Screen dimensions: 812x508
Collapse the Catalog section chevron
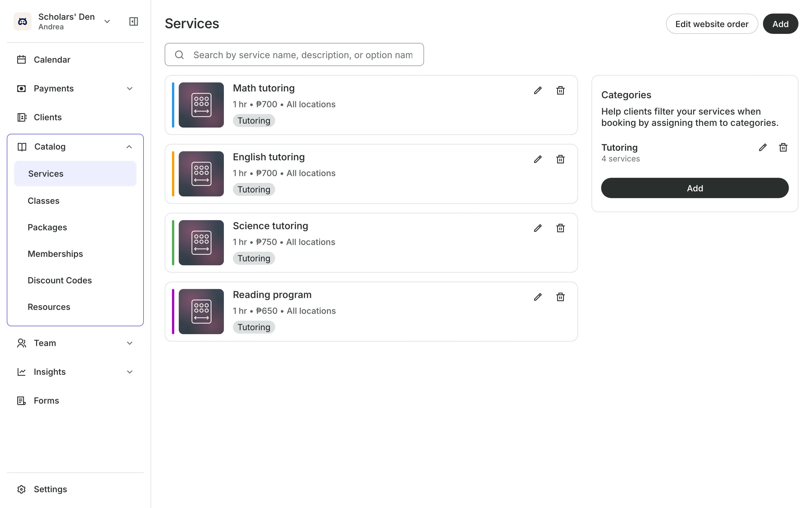[129, 147]
